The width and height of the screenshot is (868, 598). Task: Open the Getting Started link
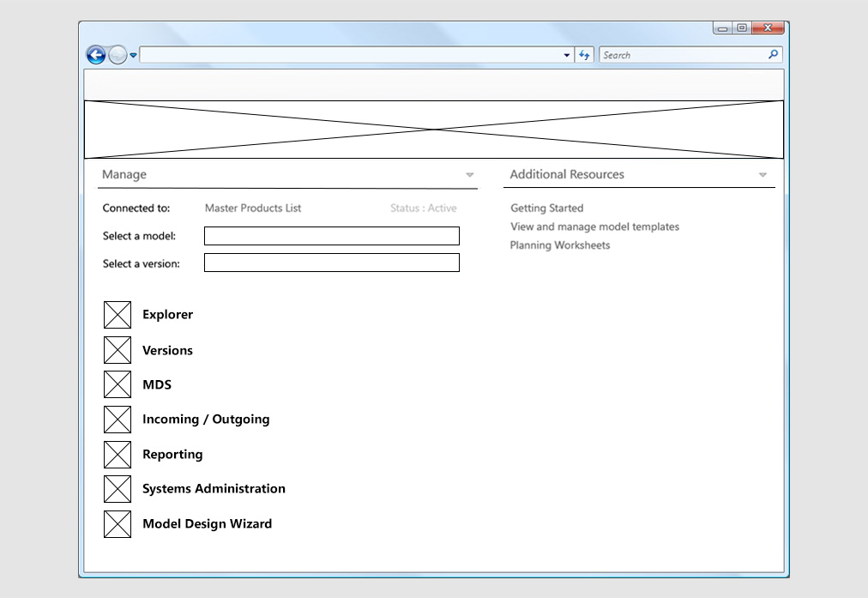coord(546,208)
